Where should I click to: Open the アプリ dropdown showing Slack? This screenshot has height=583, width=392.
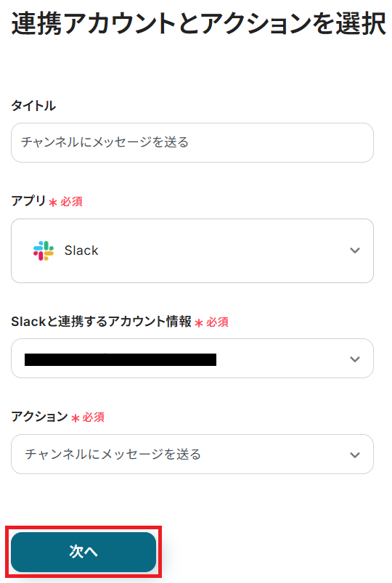tap(192, 250)
